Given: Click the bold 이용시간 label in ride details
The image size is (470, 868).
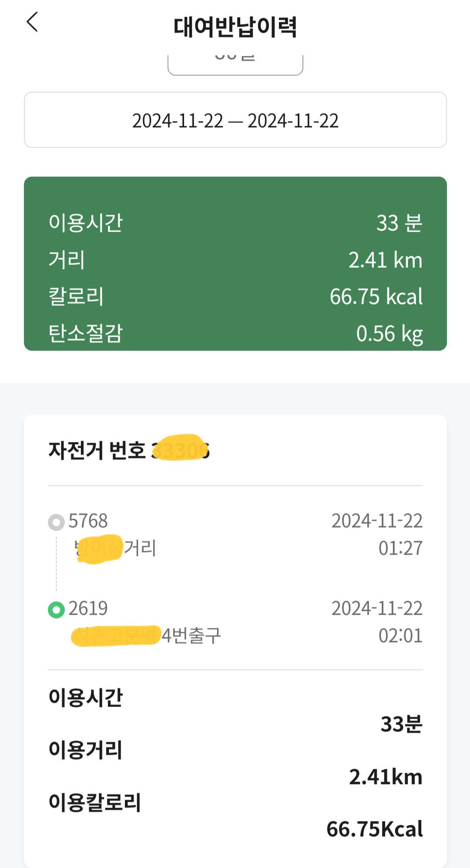Looking at the screenshot, I should [x=86, y=697].
